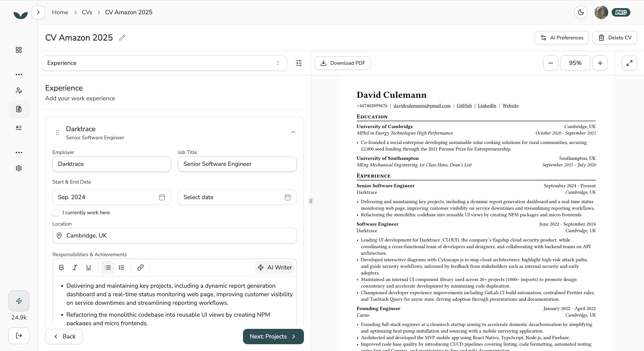
Task: Open the CVs document icon in sidebar
Action: coord(19,109)
